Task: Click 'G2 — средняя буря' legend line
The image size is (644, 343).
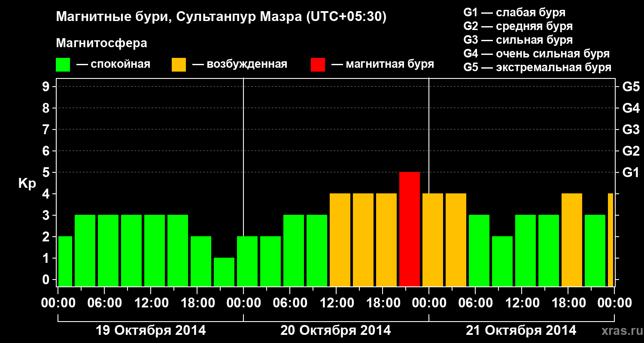Action: (518, 26)
